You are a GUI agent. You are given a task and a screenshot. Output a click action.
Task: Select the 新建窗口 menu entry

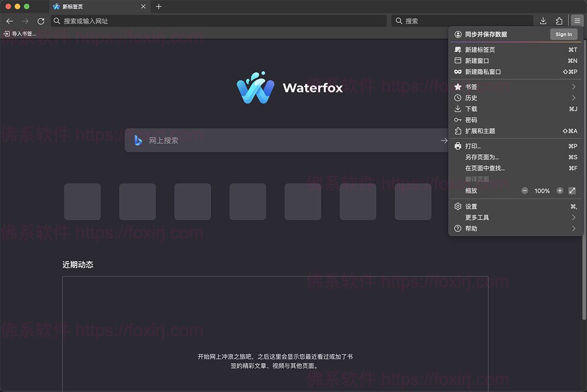(x=477, y=61)
